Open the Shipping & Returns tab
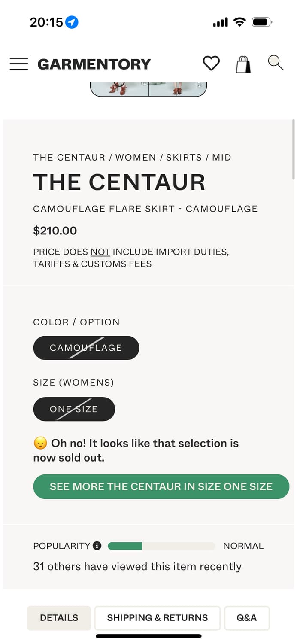 [157, 618]
